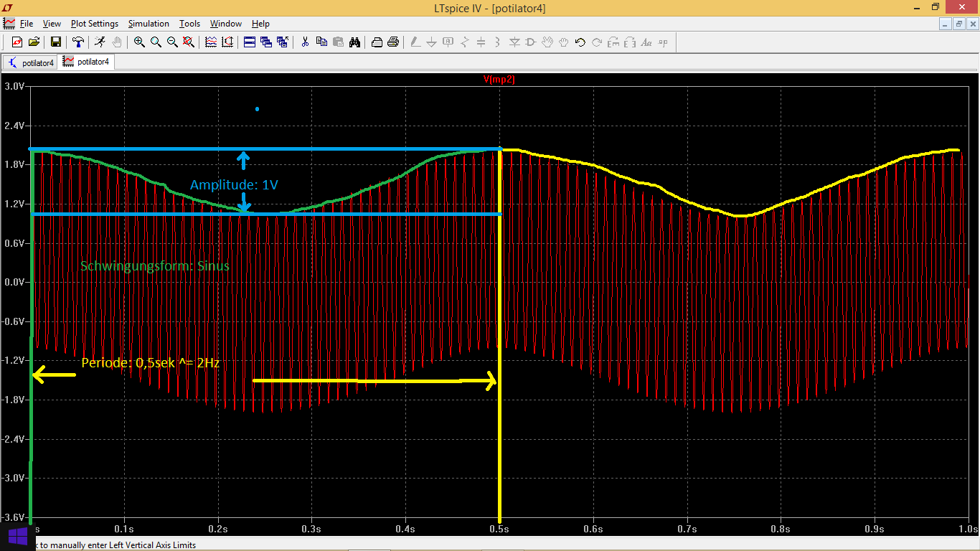Save the plot with the floppy icon

(56, 42)
